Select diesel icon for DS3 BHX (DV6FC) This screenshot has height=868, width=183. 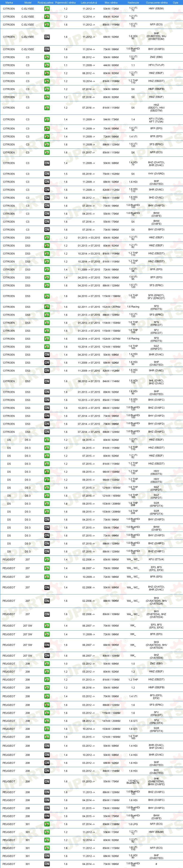click(x=47, y=400)
